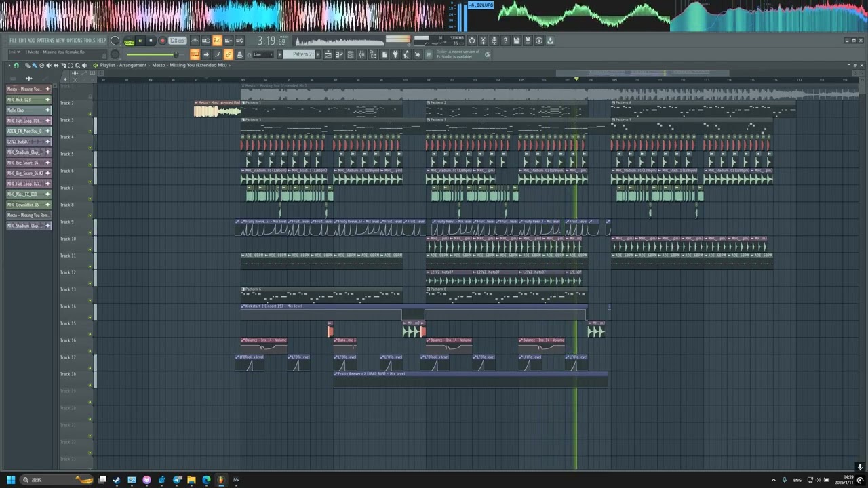The image size is (868, 488).
Task: Click the question mark help icon
Action: pyautogui.click(x=505, y=41)
